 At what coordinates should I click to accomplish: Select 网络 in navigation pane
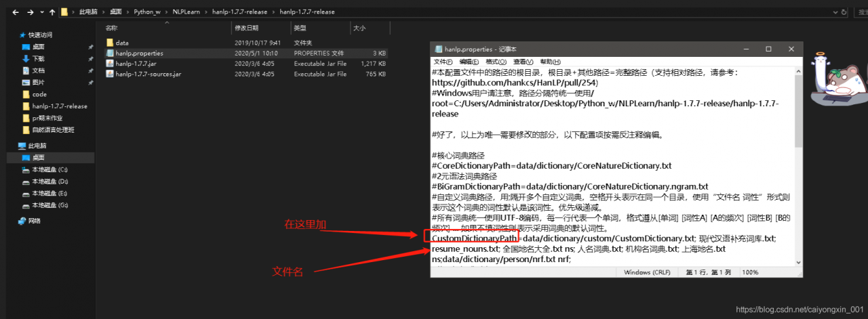[x=34, y=221]
